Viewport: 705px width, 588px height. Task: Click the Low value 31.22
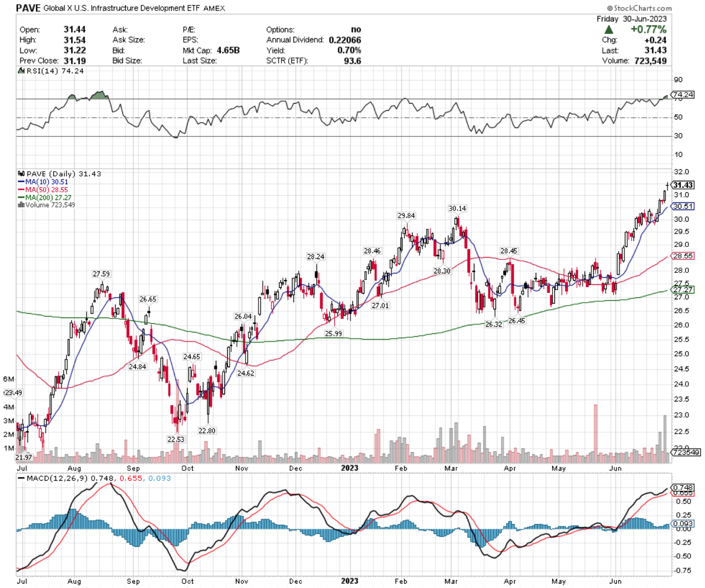click(75, 50)
